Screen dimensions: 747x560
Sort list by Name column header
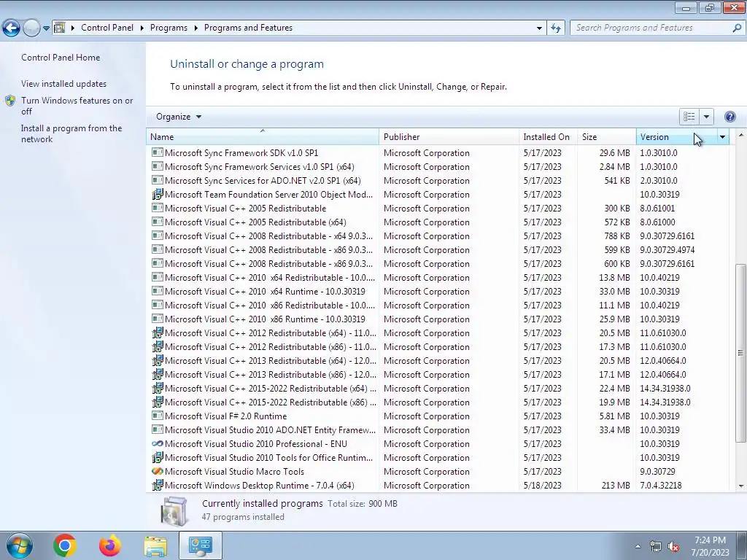(x=263, y=136)
